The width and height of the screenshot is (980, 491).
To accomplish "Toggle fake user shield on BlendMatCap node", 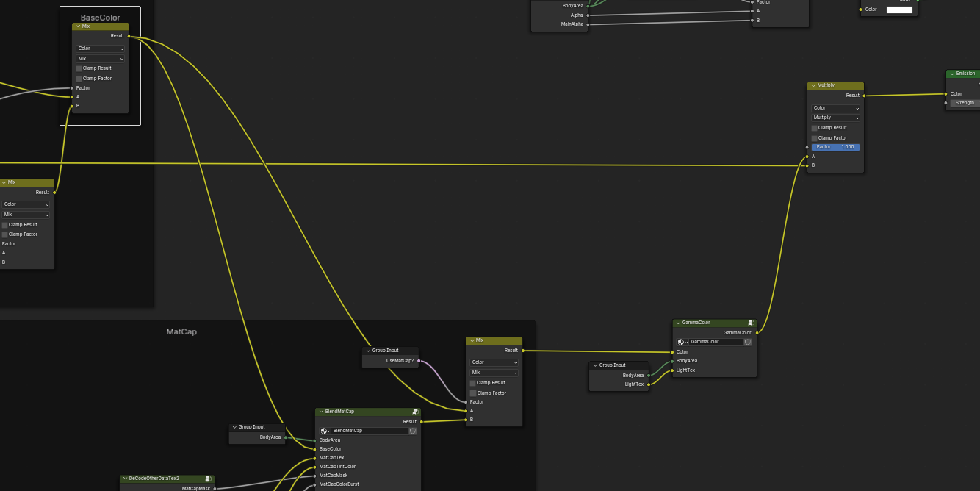I will pos(413,431).
